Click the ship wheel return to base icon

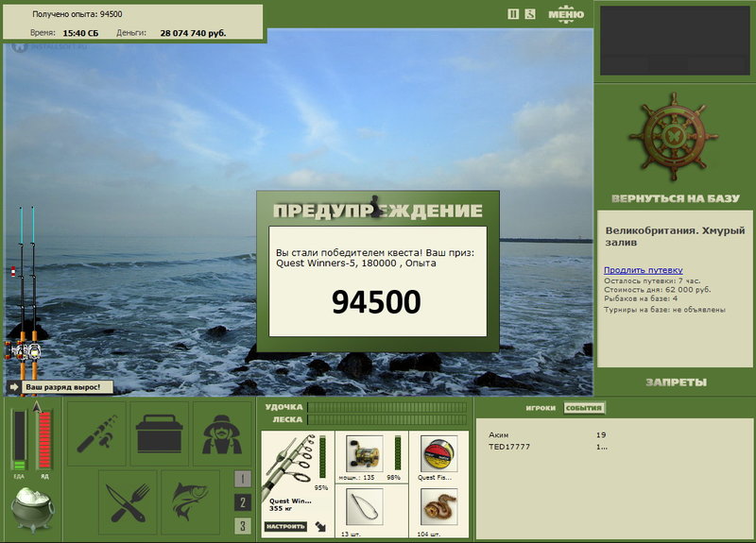point(674,136)
